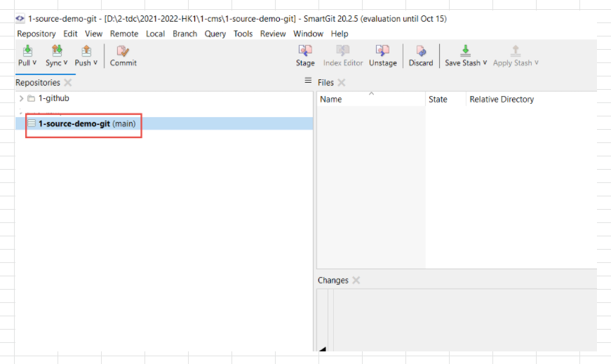Click the Apply Stash icon
This screenshot has width=611, height=364.
(x=516, y=50)
